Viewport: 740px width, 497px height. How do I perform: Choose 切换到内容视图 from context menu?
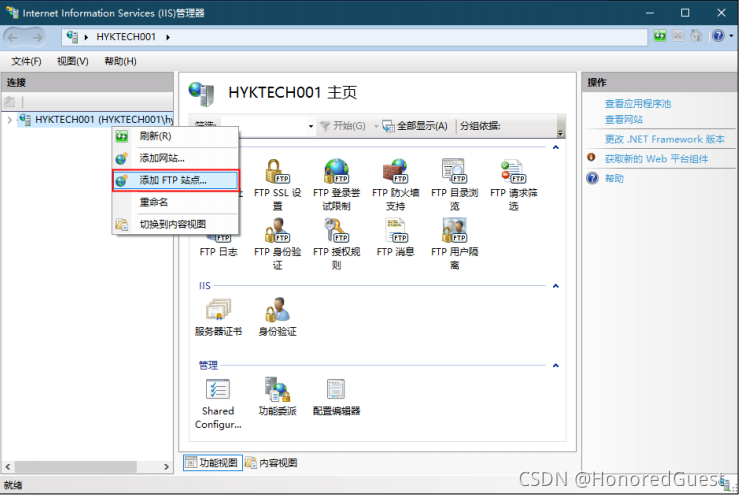(x=175, y=224)
